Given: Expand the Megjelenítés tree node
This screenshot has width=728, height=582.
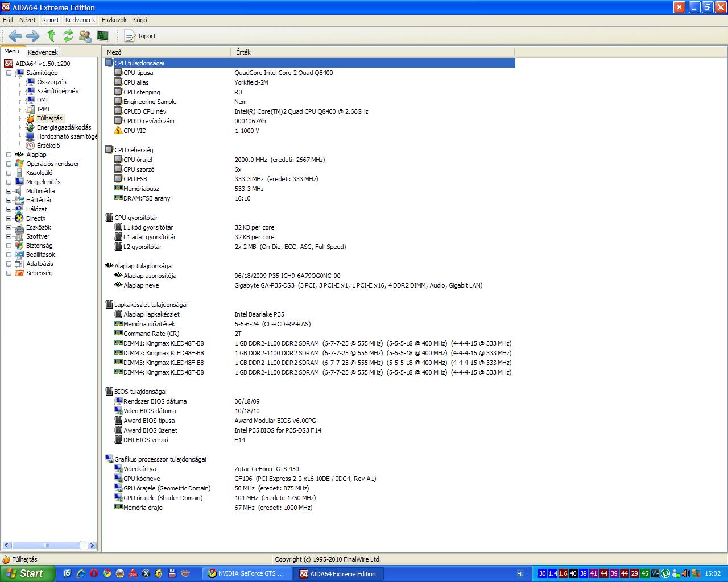Looking at the screenshot, I should point(9,182).
